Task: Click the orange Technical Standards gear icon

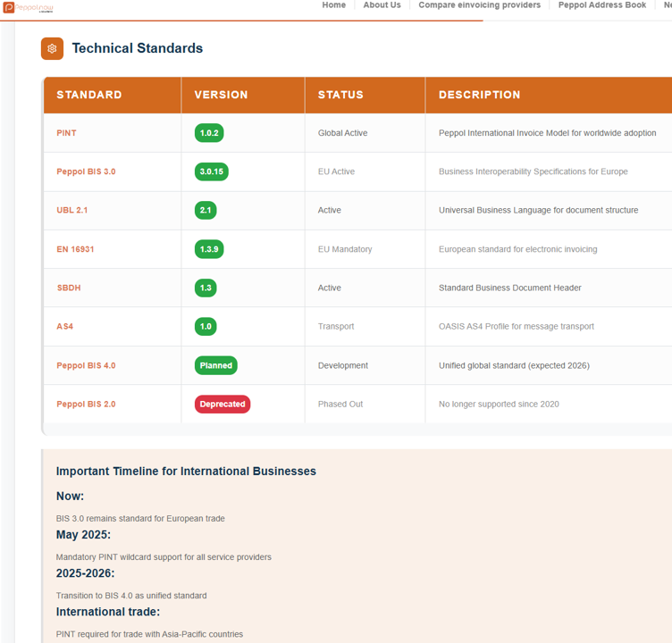Action: (x=52, y=48)
